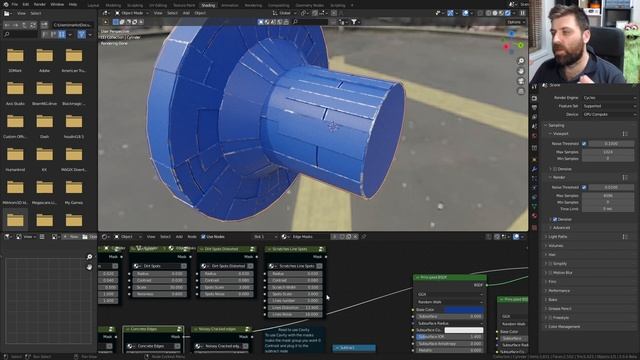Open the node editor Object type dropdown
The width and height of the screenshot is (640, 360).
tap(127, 237)
